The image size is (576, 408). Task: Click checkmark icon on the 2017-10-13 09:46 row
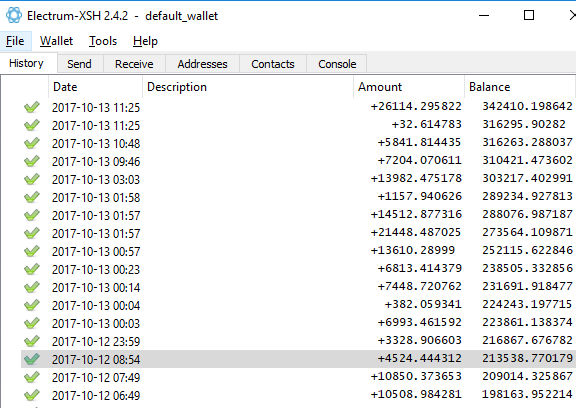click(32, 161)
